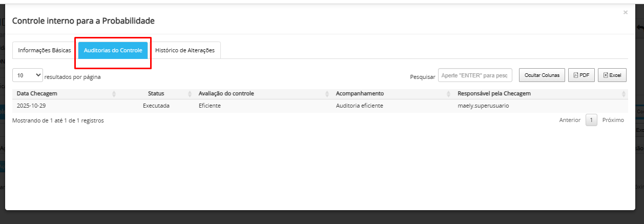Image resolution: width=644 pixels, height=224 pixels.
Task: Switch to the Informações Básicas tab
Action: (45, 51)
